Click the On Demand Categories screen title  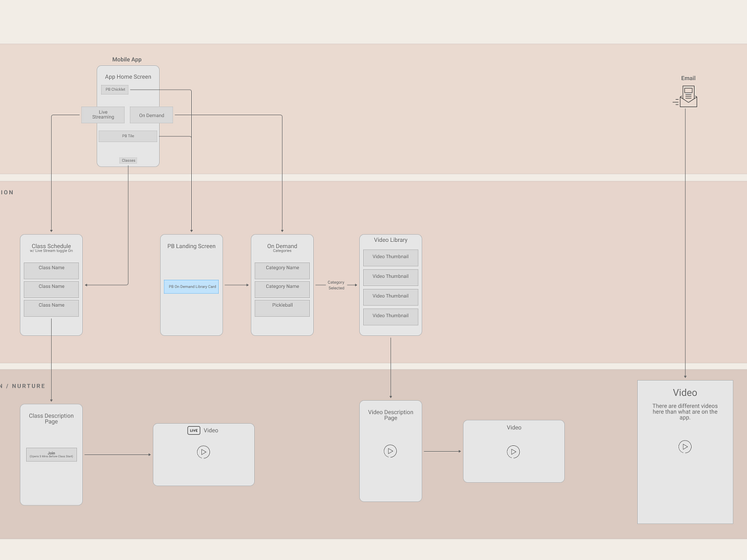point(282,248)
